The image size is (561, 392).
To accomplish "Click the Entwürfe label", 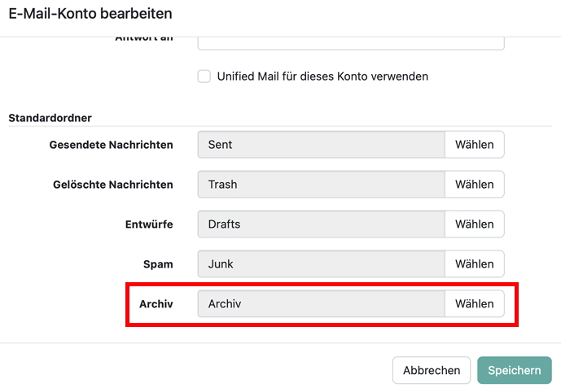I will (149, 224).
